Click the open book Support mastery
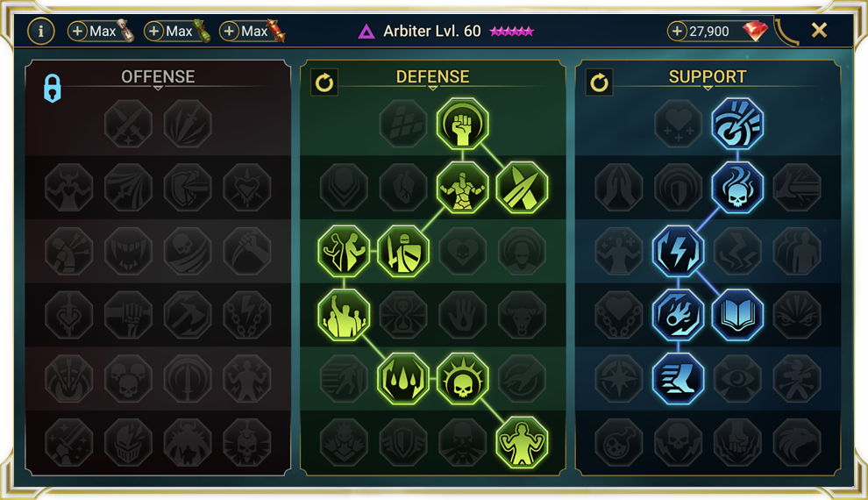This screenshot has height=500, width=868. click(x=737, y=315)
